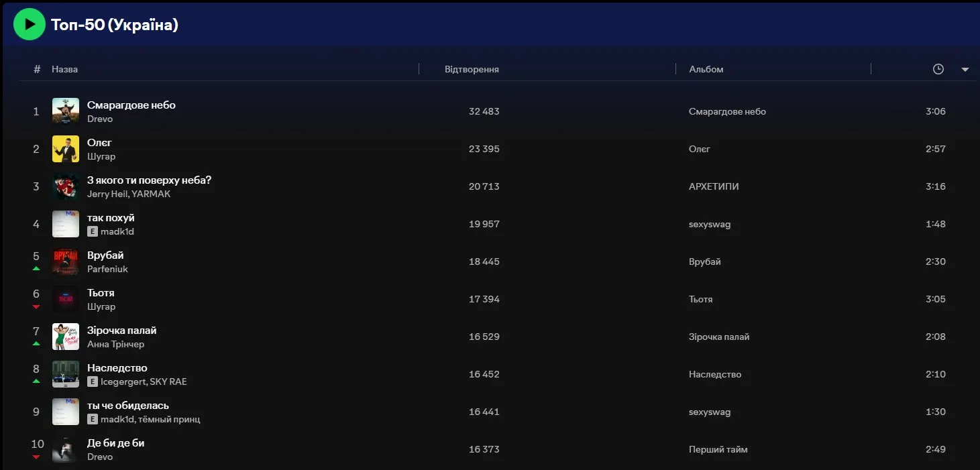
Task: Open the sort dropdown arrow in header
Action: (x=965, y=70)
